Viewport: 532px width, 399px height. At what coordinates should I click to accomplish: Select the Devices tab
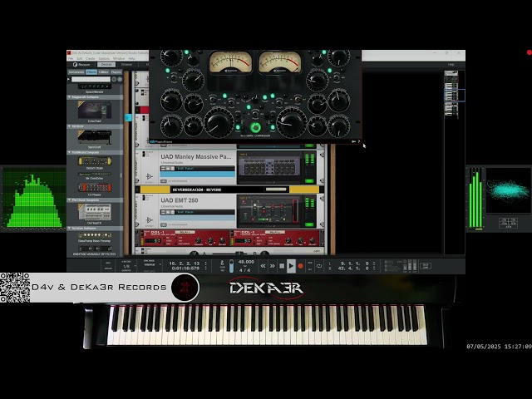click(106, 65)
